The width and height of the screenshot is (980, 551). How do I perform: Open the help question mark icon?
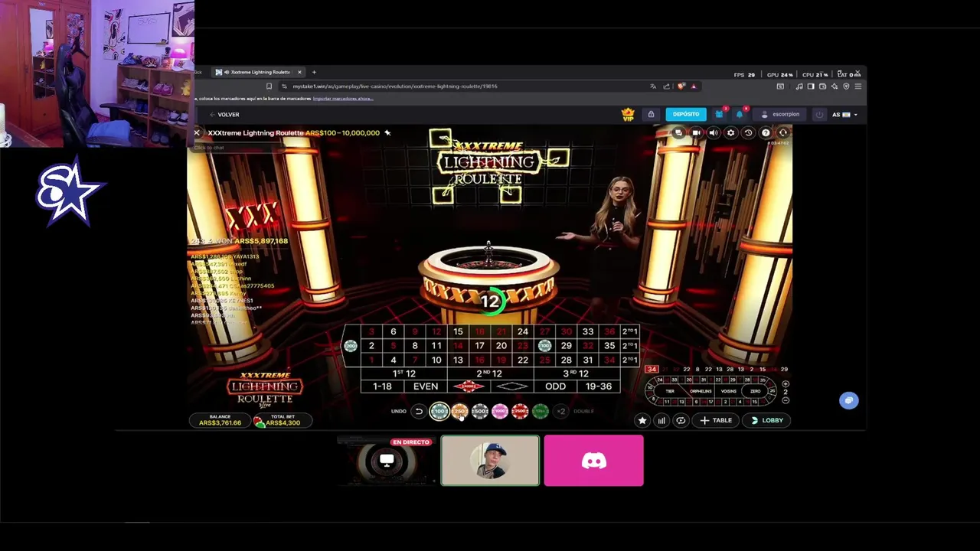[766, 133]
